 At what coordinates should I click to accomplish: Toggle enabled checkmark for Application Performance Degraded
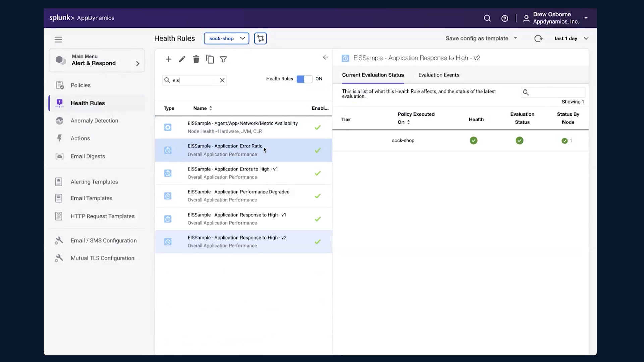point(318,196)
